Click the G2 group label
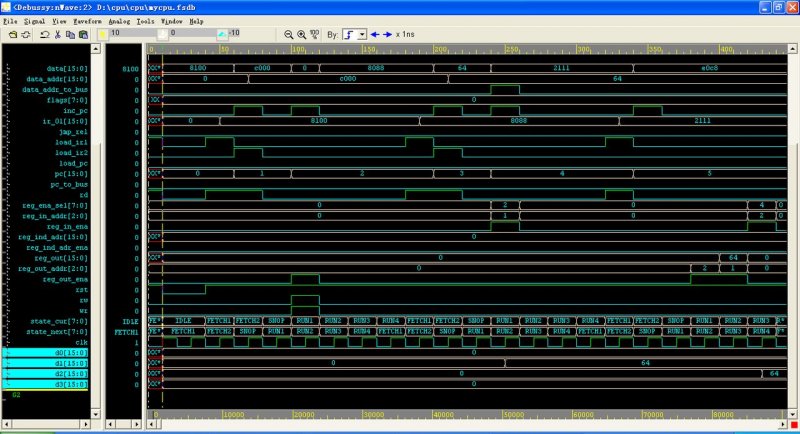Screen dimensions: 800x434 pos(16,395)
